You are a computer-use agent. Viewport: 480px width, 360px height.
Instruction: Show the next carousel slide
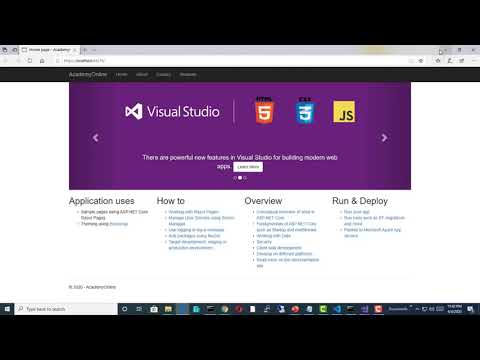(384, 137)
